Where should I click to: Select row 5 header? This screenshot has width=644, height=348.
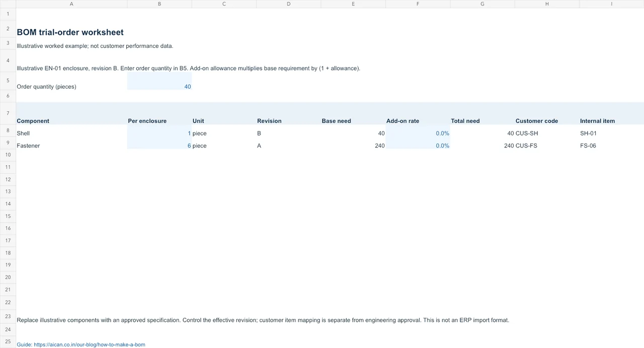(8, 81)
